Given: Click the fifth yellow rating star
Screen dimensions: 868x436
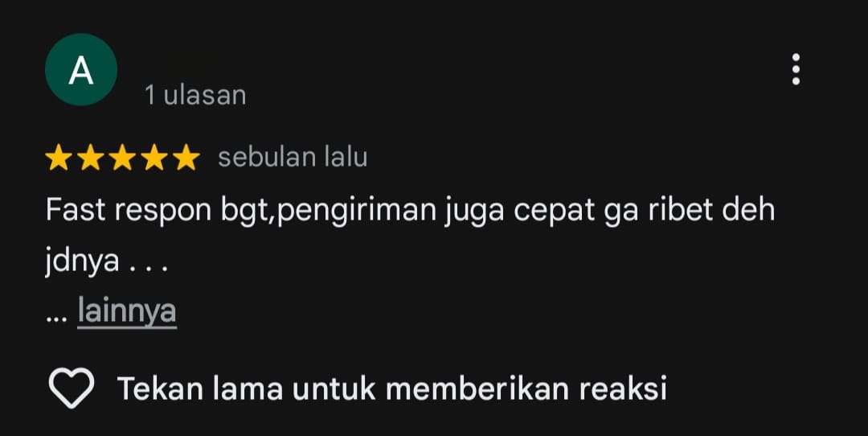Looking at the screenshot, I should (186, 158).
